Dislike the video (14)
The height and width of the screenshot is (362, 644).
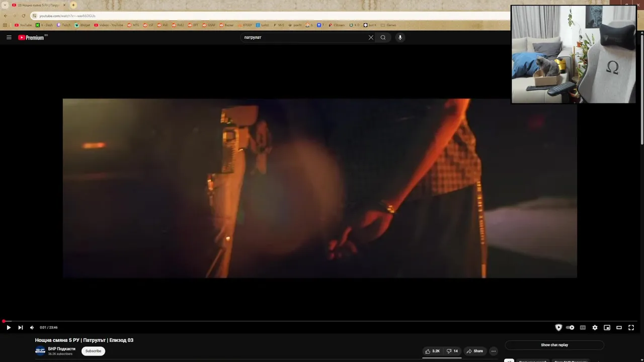[x=452, y=351]
